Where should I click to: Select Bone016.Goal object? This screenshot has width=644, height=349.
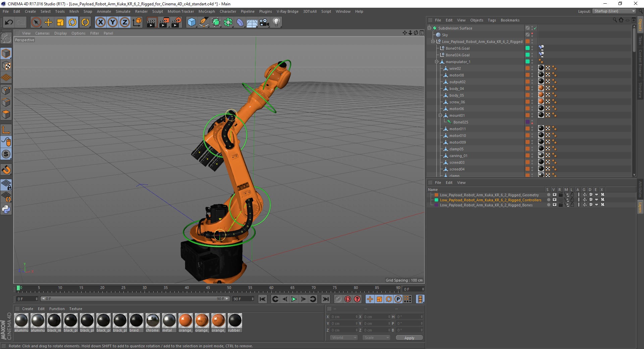tap(458, 48)
